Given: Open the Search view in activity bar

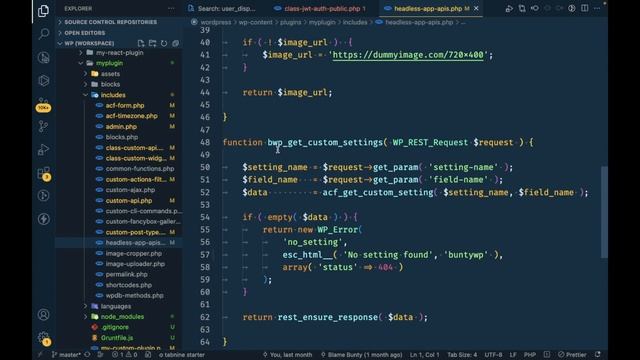Looking at the screenshot, I should (43, 33).
